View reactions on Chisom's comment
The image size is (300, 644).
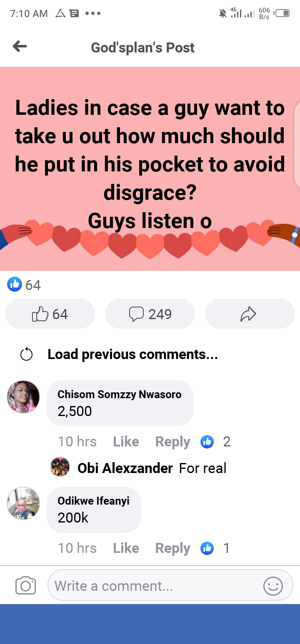point(215,441)
